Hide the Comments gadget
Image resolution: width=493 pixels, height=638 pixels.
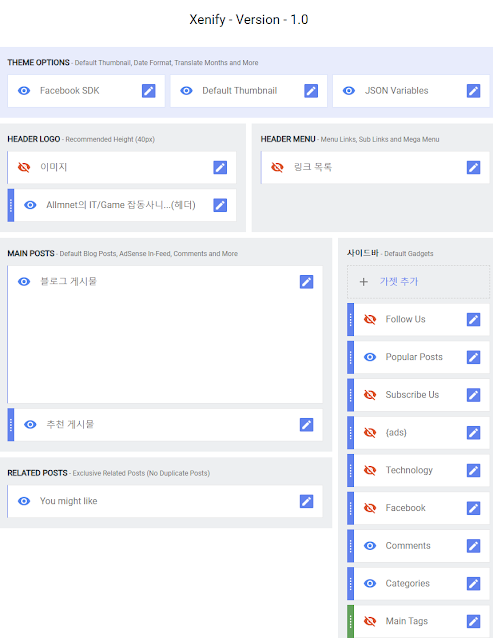[370, 546]
